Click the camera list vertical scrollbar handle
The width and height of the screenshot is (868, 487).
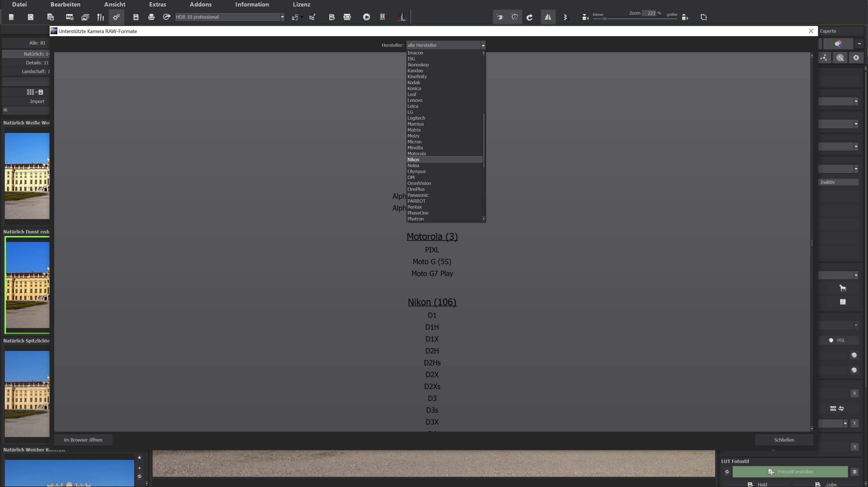tap(812, 243)
